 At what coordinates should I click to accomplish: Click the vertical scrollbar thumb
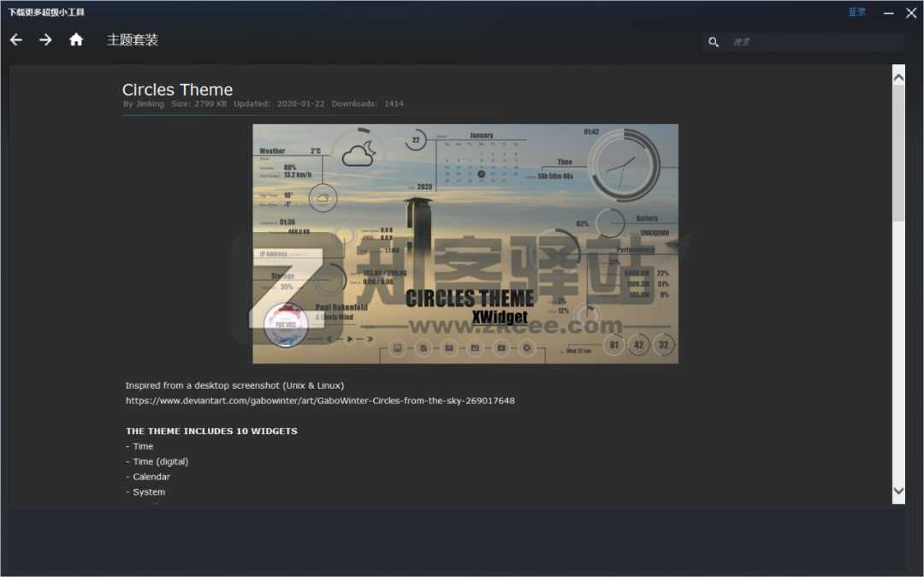[897, 154]
